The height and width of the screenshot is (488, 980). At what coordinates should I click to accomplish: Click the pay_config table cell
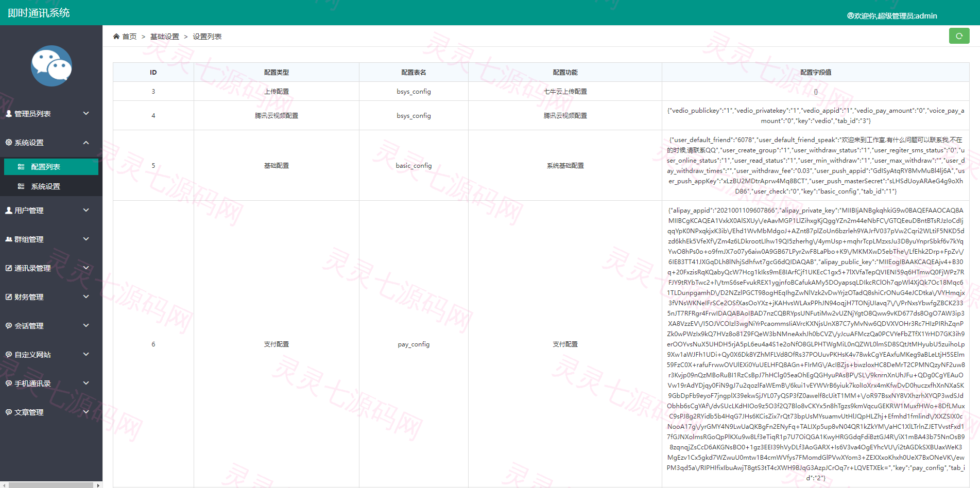coord(414,344)
